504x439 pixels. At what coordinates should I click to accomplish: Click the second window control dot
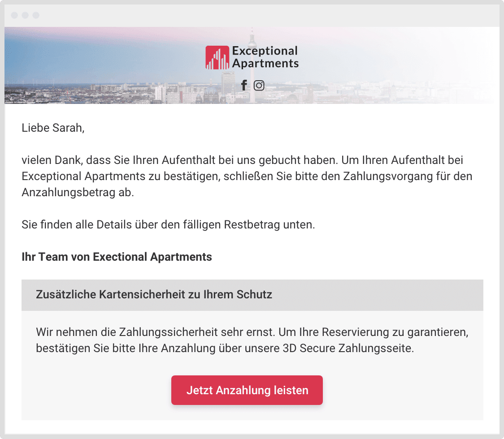click(25, 15)
